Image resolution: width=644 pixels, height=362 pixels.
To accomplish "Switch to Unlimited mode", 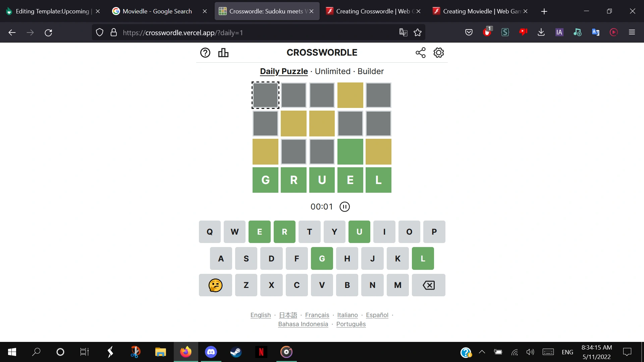I will [x=332, y=71].
